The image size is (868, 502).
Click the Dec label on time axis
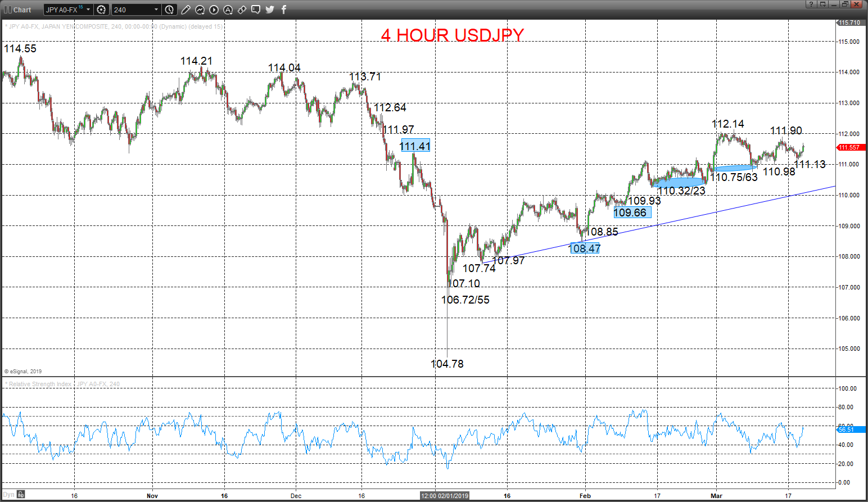coord(296,496)
